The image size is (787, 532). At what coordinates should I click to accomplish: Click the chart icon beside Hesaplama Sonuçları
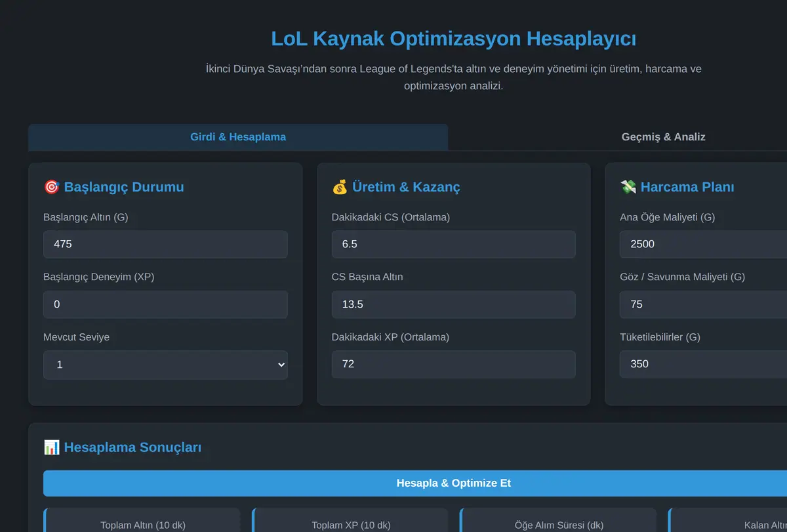[51, 447]
